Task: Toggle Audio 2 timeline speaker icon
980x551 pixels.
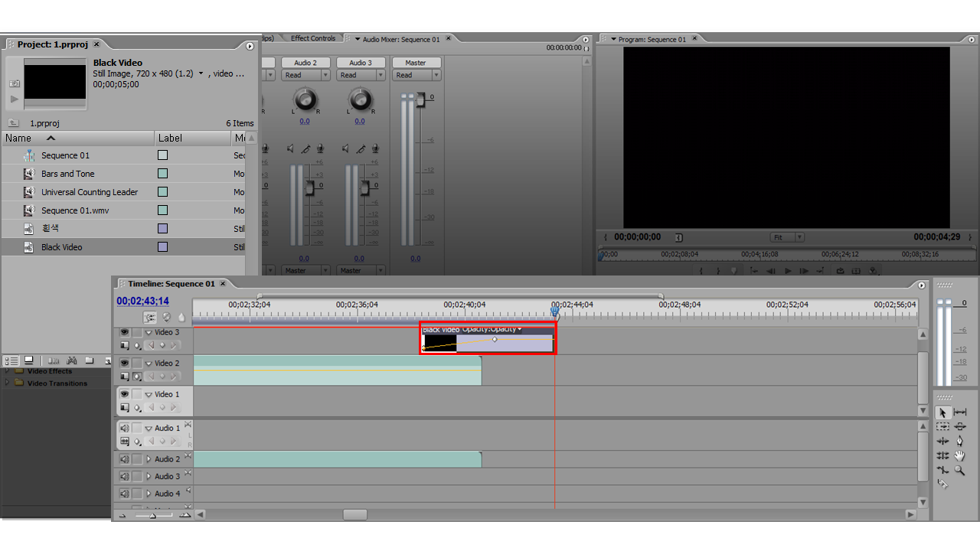Action: tap(124, 459)
